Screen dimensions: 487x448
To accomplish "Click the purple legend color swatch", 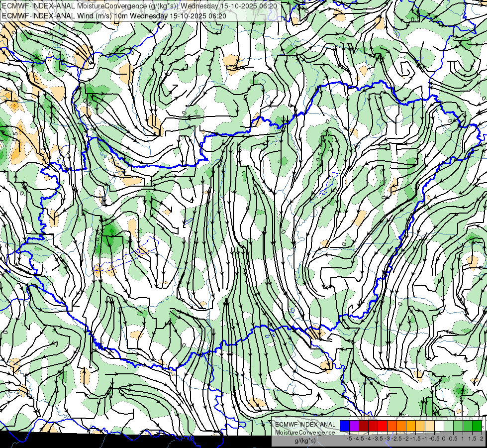I will pos(354,426).
